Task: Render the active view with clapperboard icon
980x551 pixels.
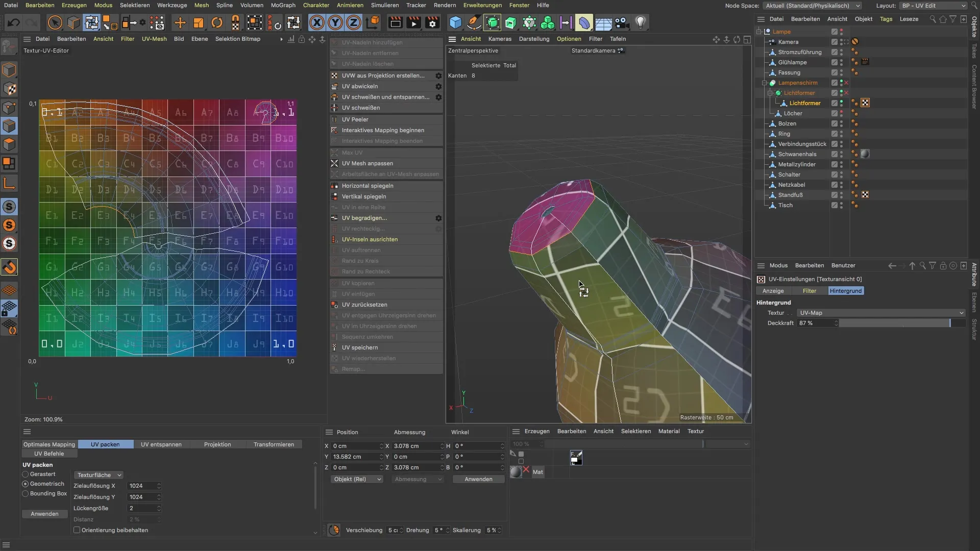Action: [395, 22]
